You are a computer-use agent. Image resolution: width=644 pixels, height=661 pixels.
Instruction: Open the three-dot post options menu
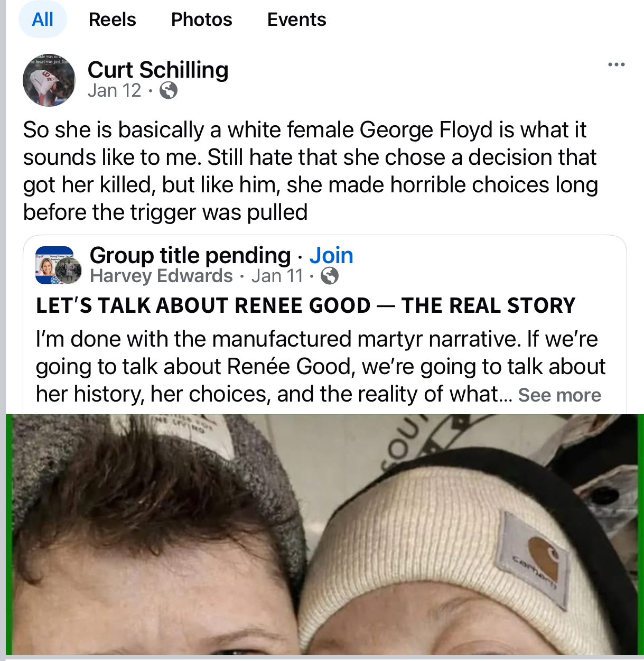[616, 65]
